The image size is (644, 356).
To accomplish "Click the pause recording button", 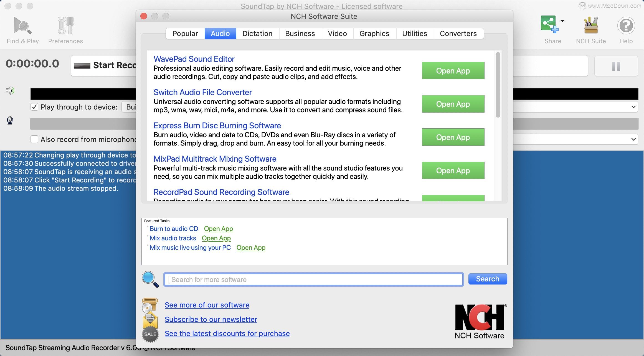I will click(x=616, y=66).
